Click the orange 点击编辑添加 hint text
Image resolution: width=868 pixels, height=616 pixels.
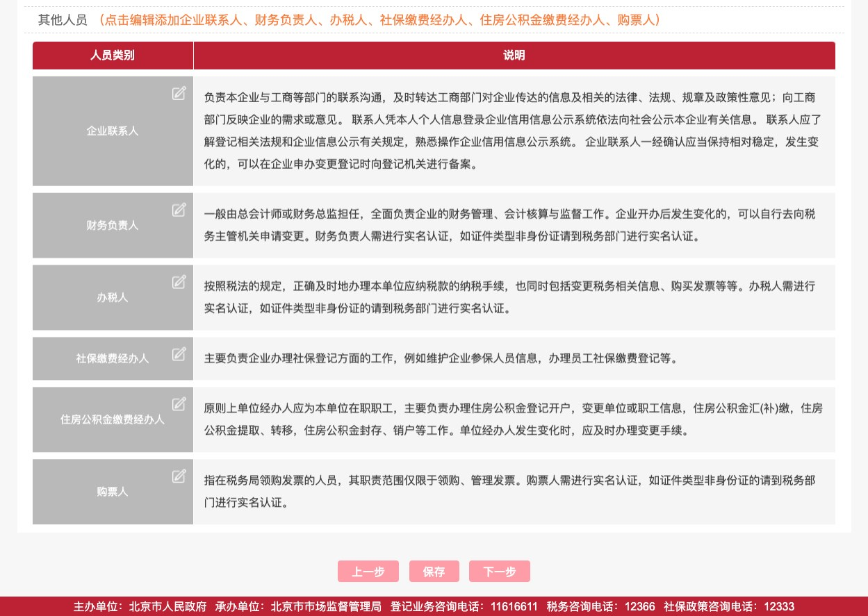[379, 20]
